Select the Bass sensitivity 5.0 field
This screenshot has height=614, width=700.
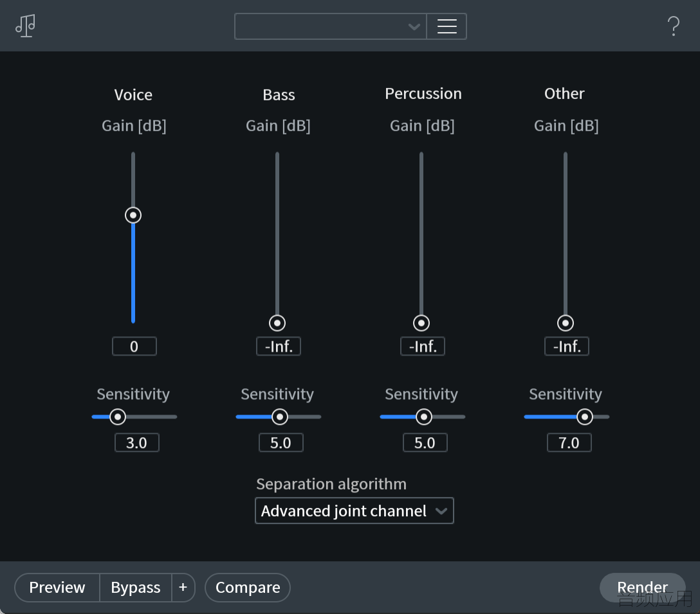pos(281,442)
